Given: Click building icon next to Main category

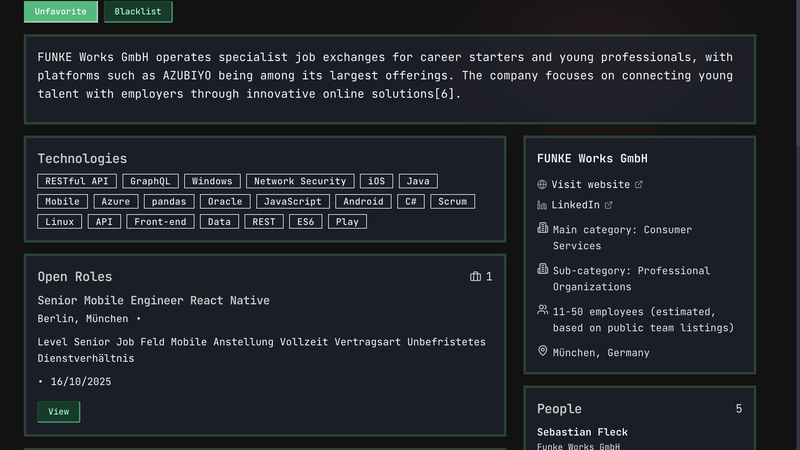Looking at the screenshot, I should coord(542,228).
